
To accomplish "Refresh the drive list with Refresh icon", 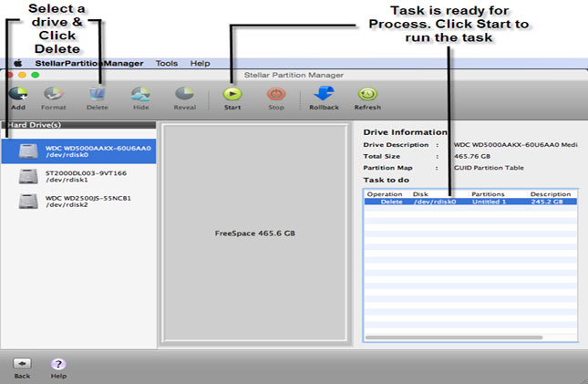I will 367,94.
